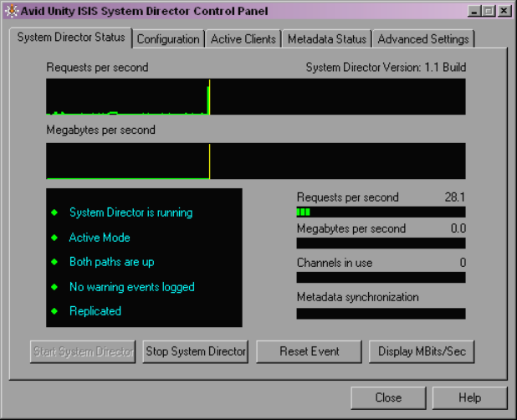View the Metadata Status tab
This screenshot has width=517, height=420.
pos(327,39)
